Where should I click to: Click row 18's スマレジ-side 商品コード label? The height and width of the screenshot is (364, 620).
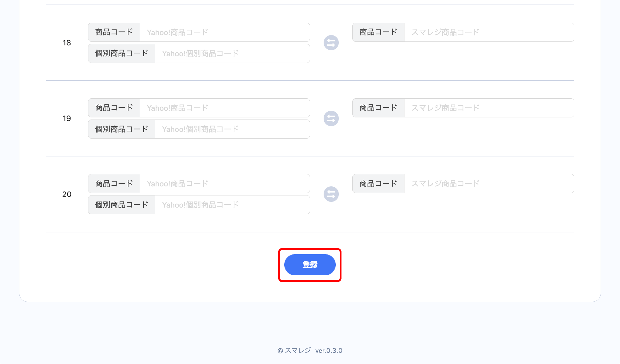378,32
